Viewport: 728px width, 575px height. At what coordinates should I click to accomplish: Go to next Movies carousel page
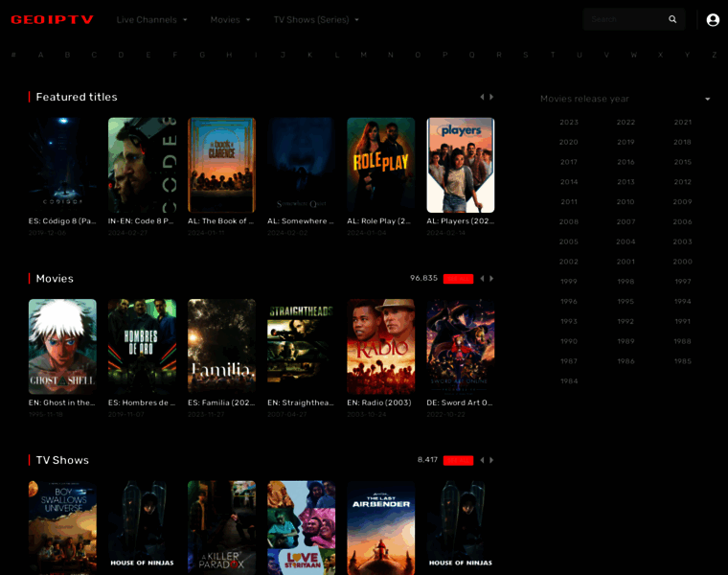[x=491, y=278]
